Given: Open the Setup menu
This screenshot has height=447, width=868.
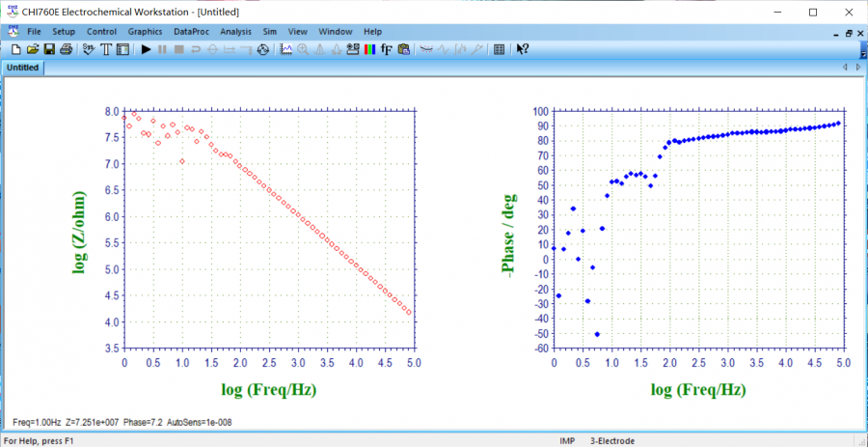Looking at the screenshot, I should [63, 32].
